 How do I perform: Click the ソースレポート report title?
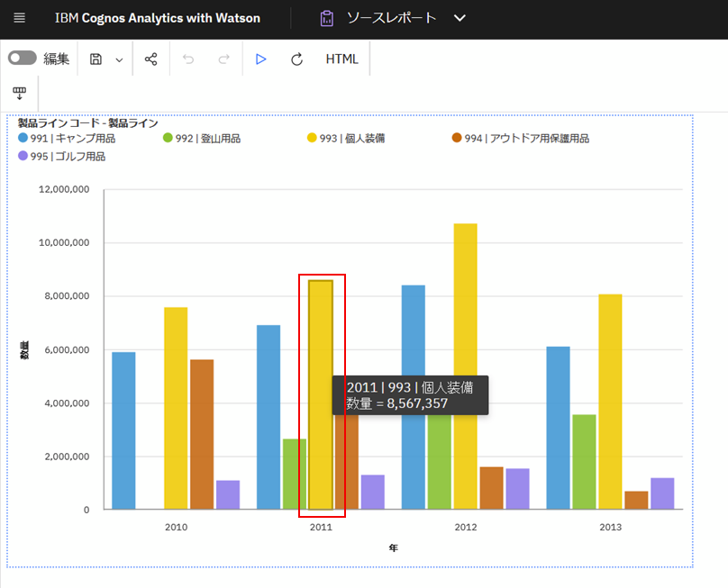coord(392,18)
